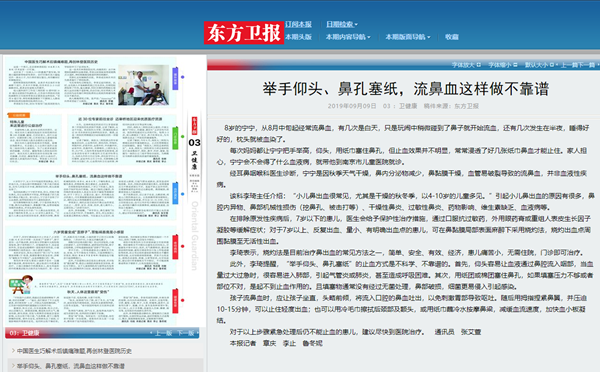
Task: Click the teacher blackboard cartoon icon
Action: pyautogui.click(x=21, y=284)
